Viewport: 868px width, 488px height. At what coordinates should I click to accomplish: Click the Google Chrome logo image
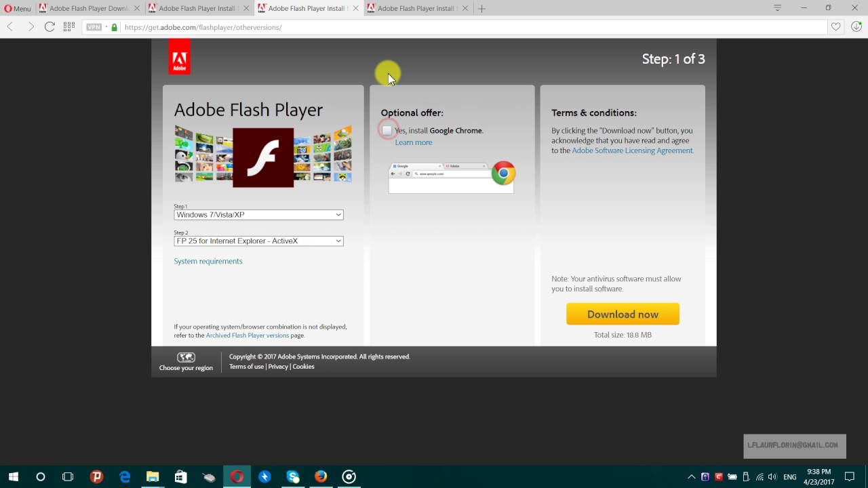[503, 173]
